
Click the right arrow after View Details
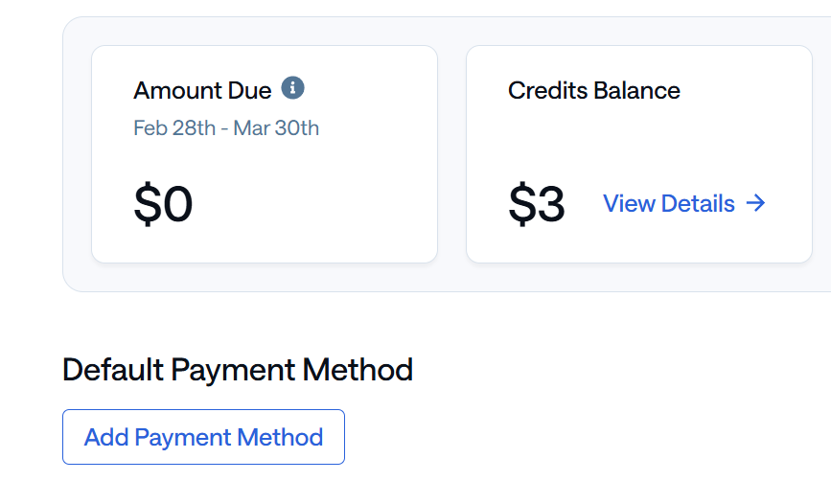tap(756, 203)
